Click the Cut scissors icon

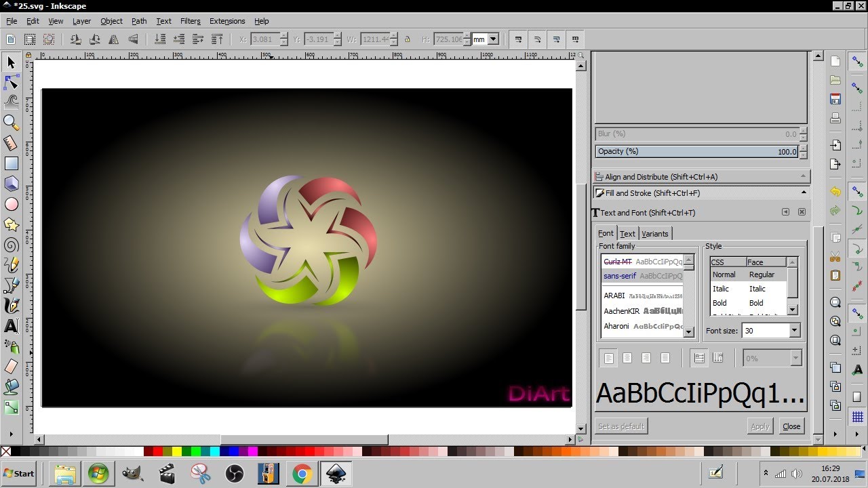835,257
